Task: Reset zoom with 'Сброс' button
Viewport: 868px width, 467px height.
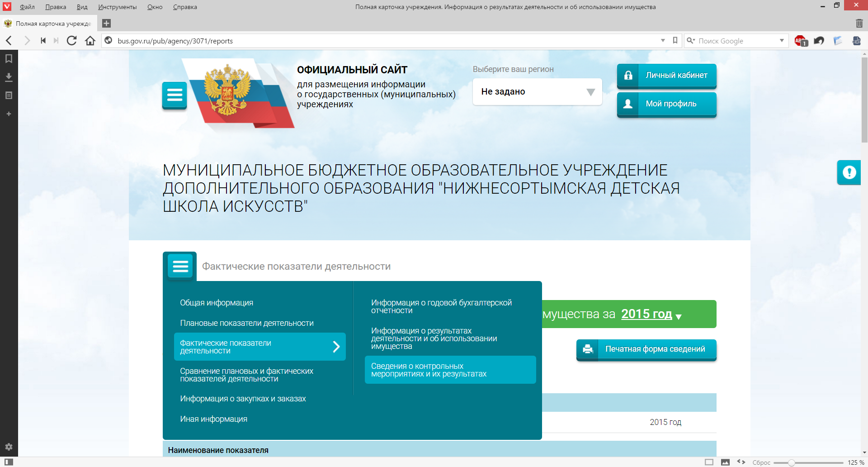Action: pyautogui.click(x=761, y=462)
